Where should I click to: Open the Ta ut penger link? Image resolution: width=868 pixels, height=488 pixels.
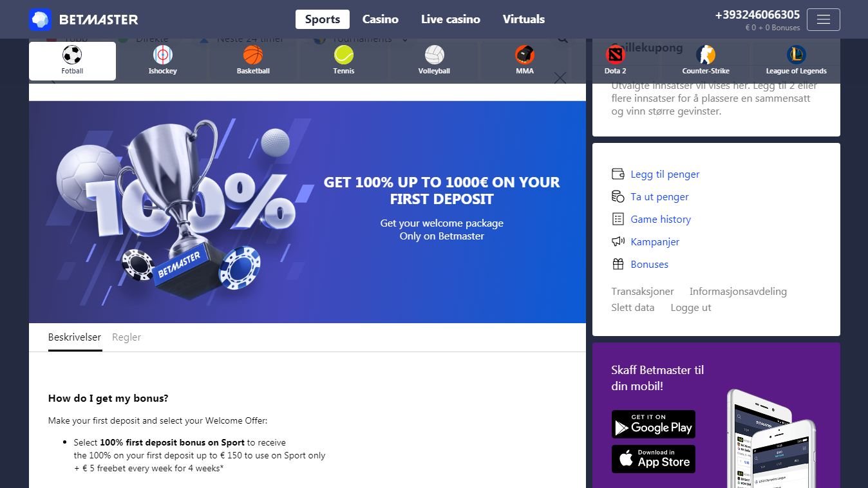[x=659, y=197]
